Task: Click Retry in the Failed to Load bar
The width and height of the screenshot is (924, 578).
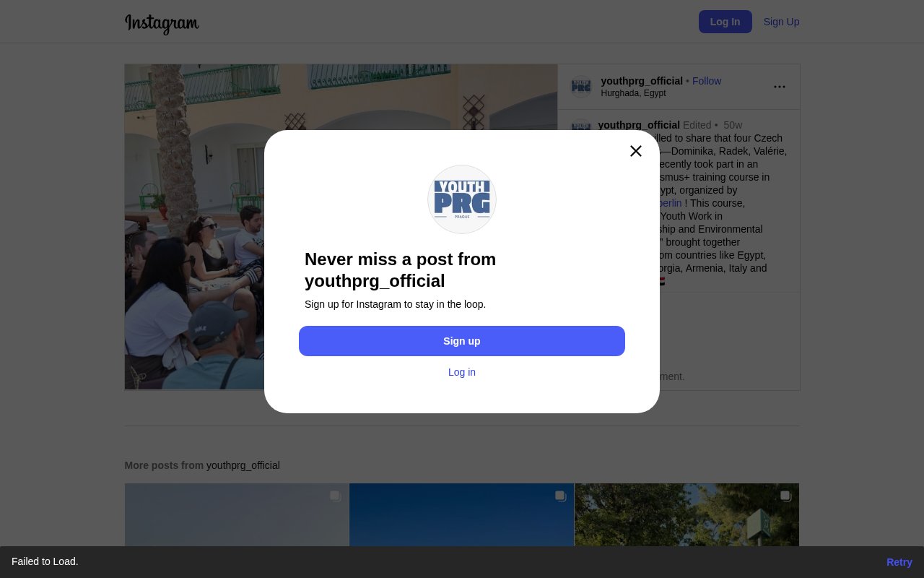Action: click(x=899, y=562)
